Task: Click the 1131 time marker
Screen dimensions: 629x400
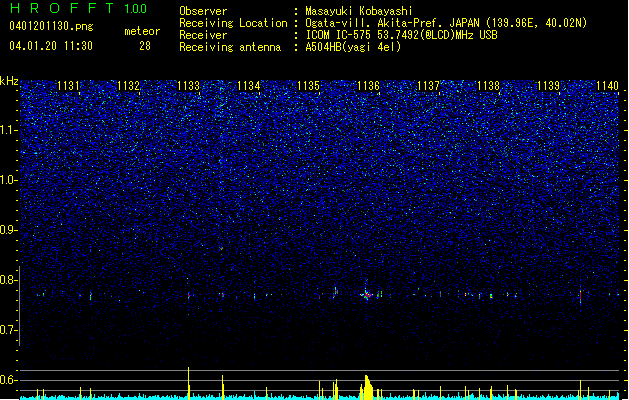Action: (69, 86)
